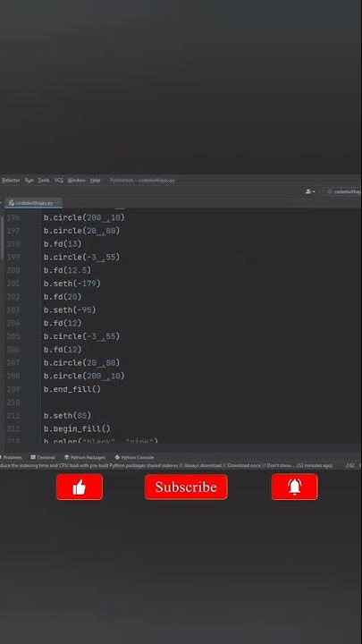Click the Python file icon on the codedwithajay.py tab
The image size is (362, 644).
12,203
